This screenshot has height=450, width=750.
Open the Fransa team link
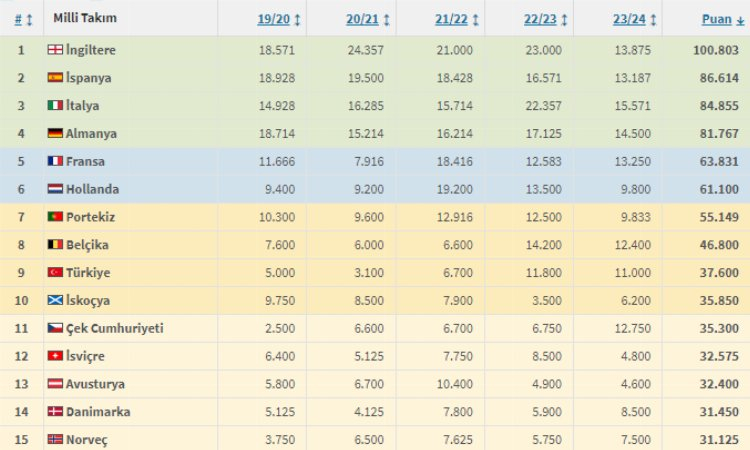[86, 161]
